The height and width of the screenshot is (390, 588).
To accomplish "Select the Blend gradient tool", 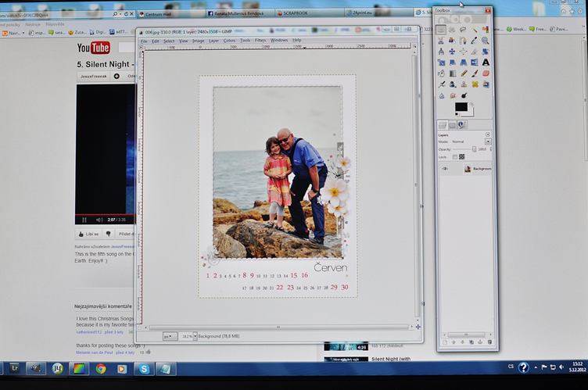I will [453, 73].
